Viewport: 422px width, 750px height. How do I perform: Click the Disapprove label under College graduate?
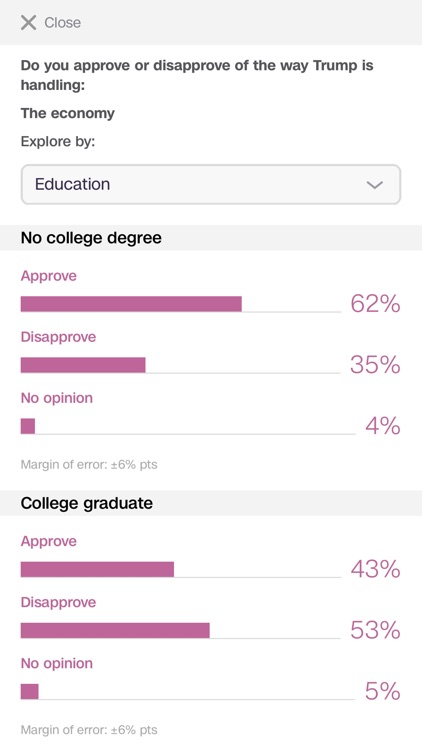pyautogui.click(x=58, y=602)
